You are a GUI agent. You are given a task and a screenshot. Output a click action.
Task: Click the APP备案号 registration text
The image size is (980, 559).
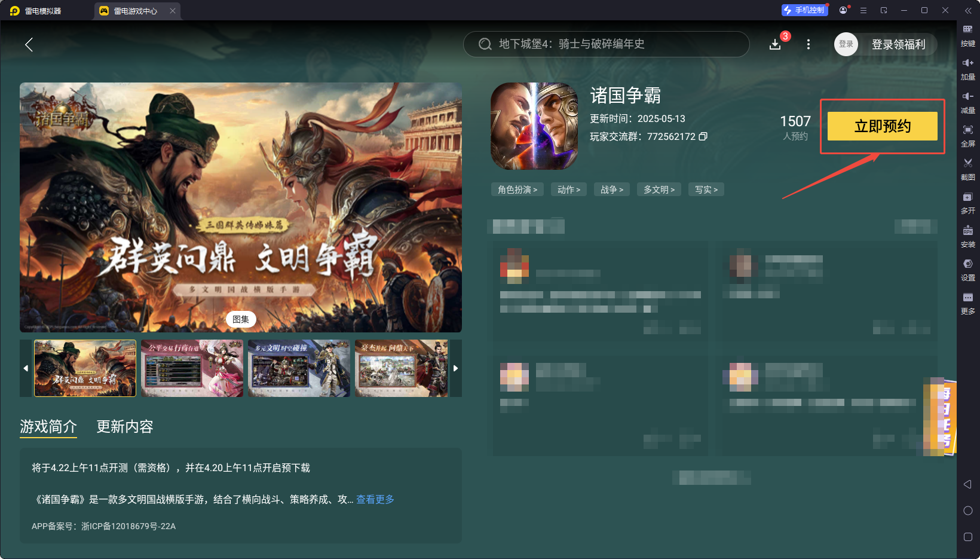click(x=103, y=526)
